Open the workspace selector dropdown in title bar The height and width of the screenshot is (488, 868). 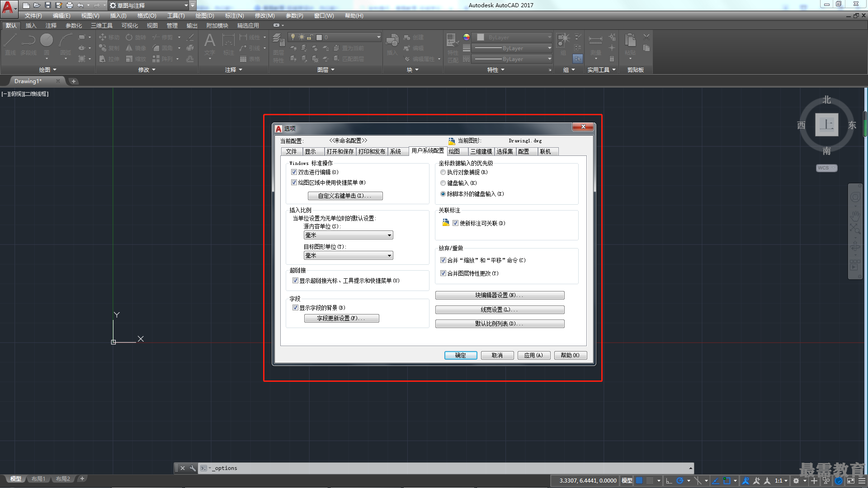[149, 5]
